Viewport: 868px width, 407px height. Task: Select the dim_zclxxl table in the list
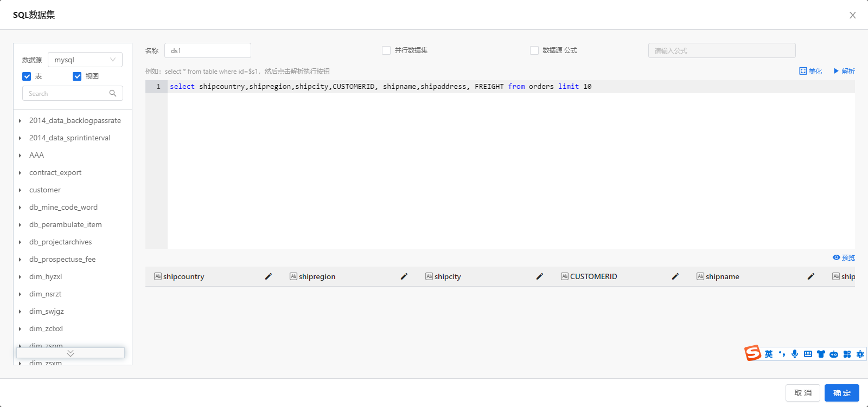coord(46,328)
